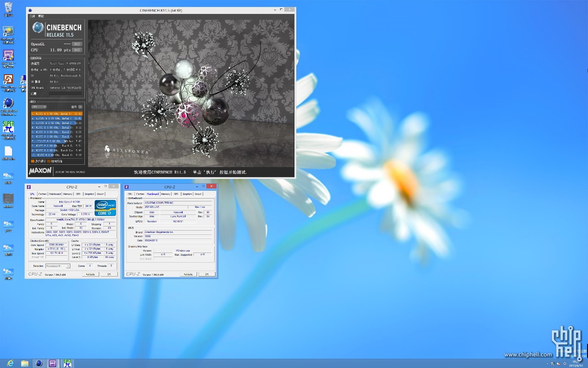
Task: Open the Caches tab in the CPU-Z mainboard window
Action: coord(140,194)
